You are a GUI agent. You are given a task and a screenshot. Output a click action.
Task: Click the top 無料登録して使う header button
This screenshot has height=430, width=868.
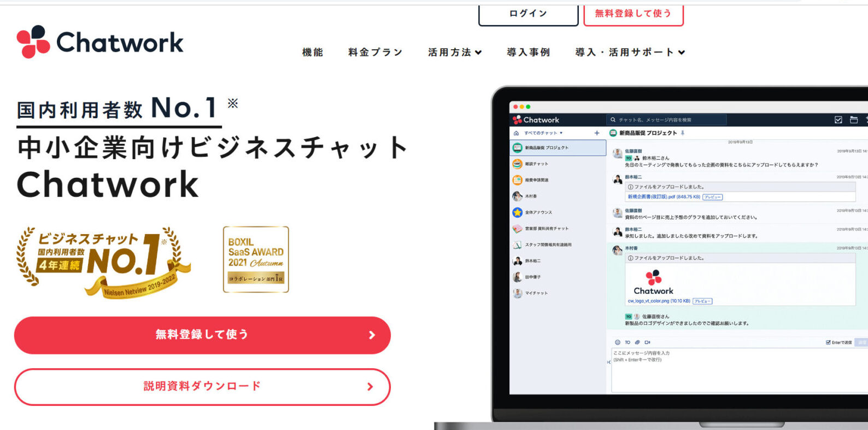[x=633, y=14]
